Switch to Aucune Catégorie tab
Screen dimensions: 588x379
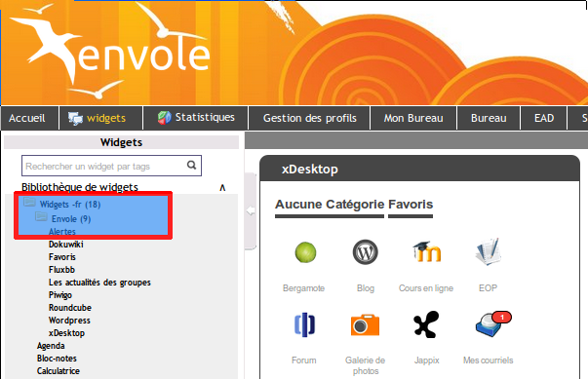[330, 205]
